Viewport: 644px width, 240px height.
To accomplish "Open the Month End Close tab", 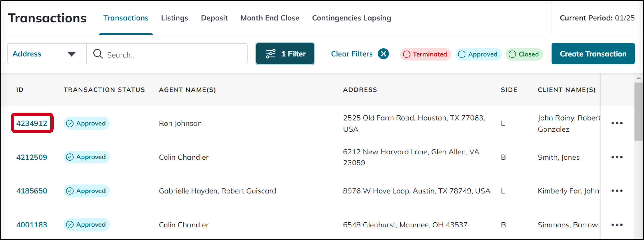I will point(270,18).
